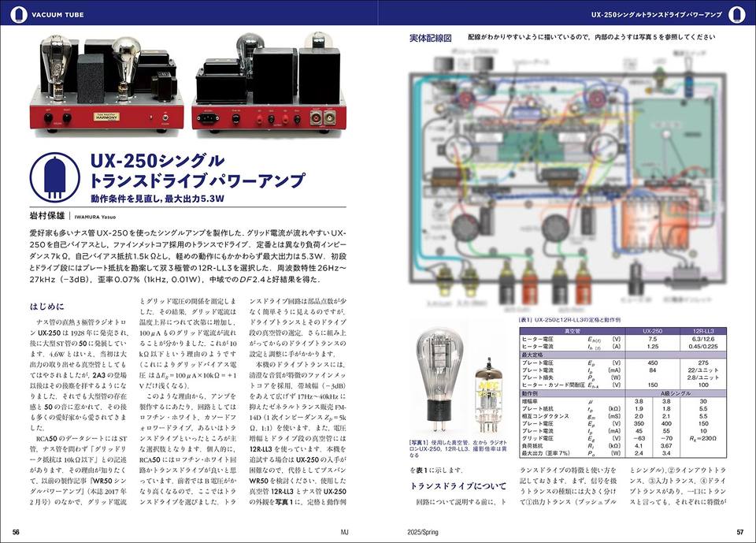
Task: Select table caption '[表1] UX-250と12R-LL3の定格と動作例'
Action: [569, 320]
